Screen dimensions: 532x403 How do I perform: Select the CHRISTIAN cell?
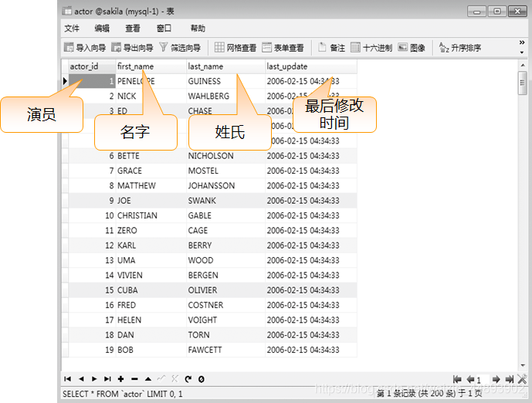click(x=151, y=215)
